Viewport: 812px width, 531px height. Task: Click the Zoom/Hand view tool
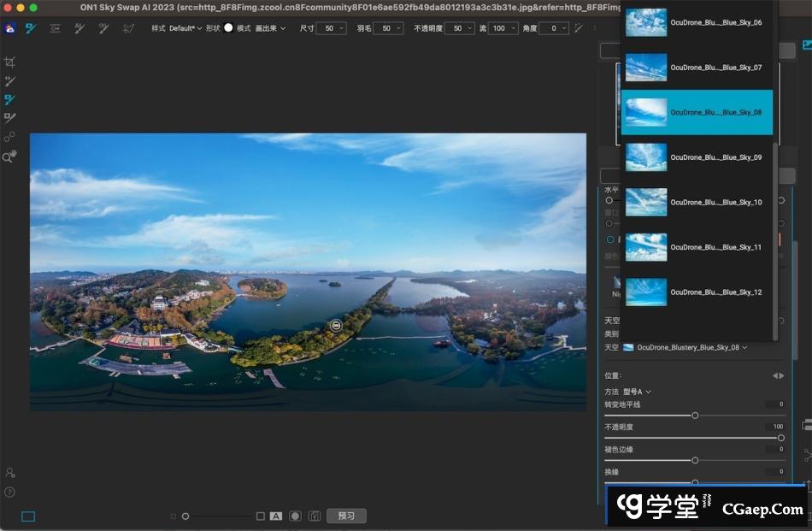(9, 156)
